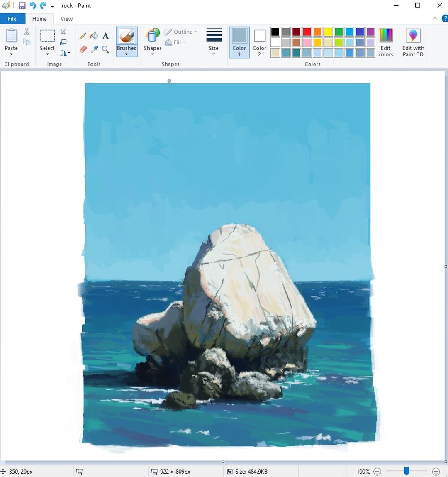This screenshot has width=448, height=477.
Task: Activate Color 1 foreground selector
Action: coord(239,42)
